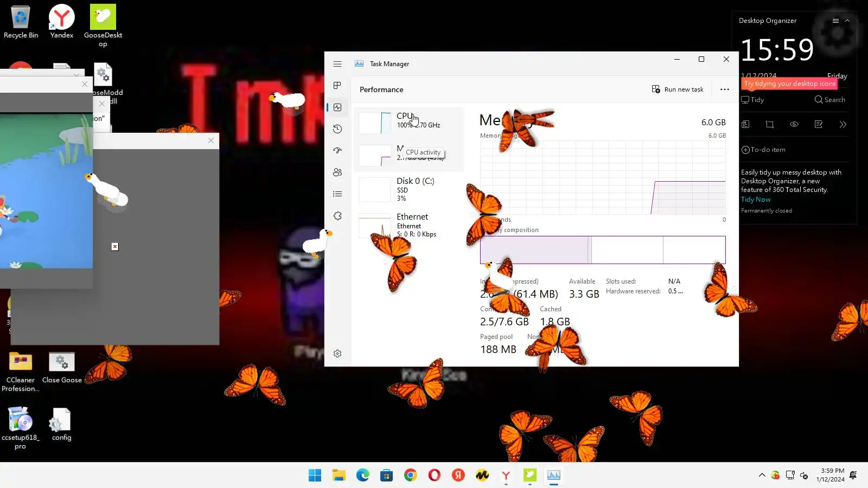Open the taskbar clock and calendar
This screenshot has height=488, width=868.
click(x=832, y=475)
